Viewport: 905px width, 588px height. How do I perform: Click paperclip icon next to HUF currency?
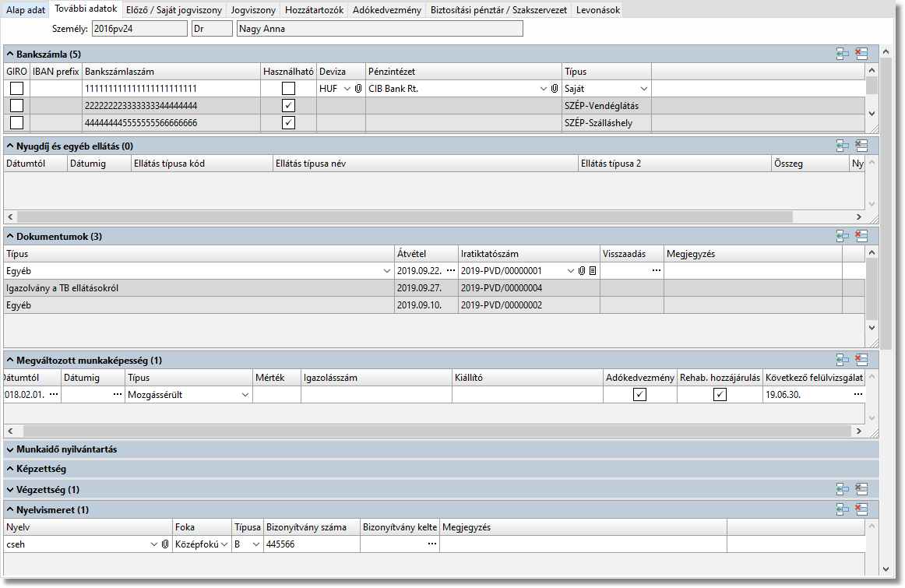coord(357,88)
